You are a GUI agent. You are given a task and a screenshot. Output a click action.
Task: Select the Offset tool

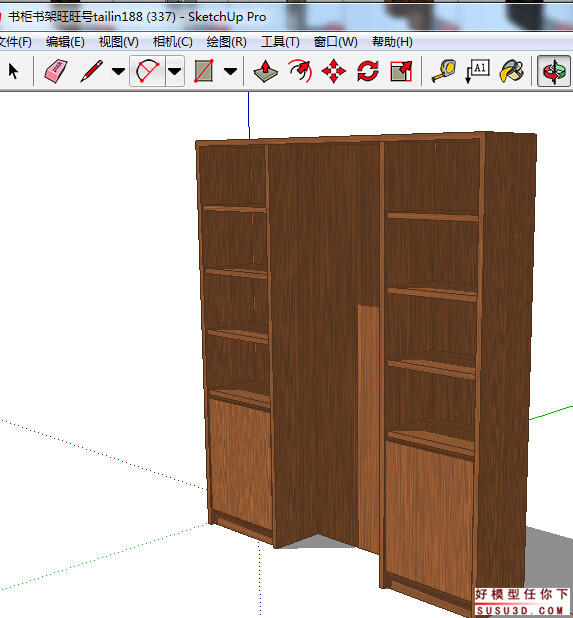coord(300,71)
